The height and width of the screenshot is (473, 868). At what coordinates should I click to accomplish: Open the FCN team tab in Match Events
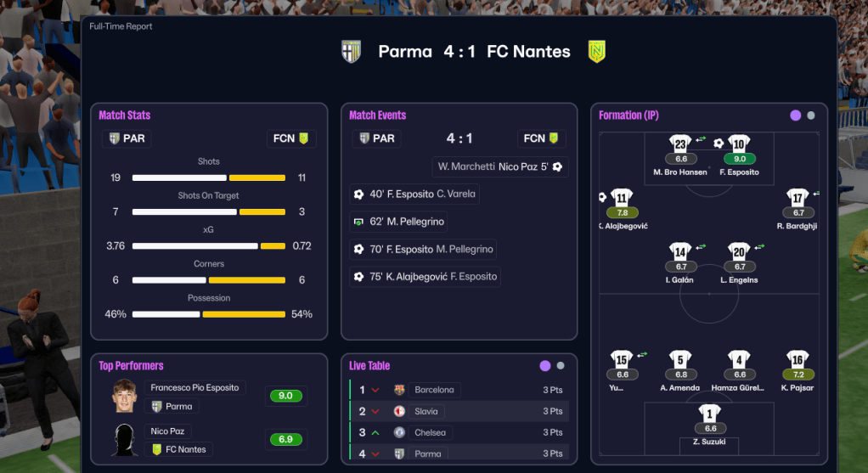click(541, 138)
